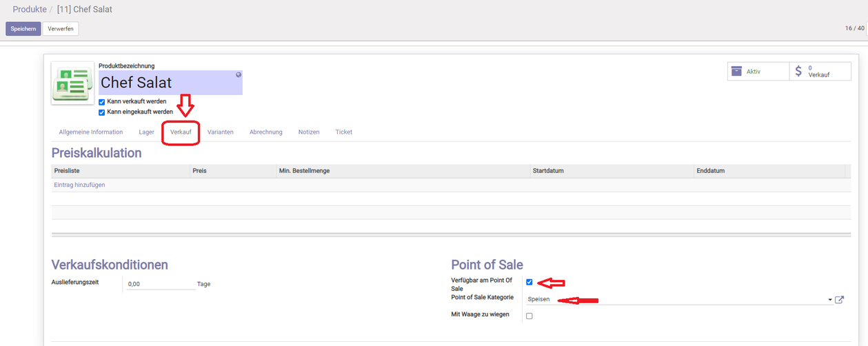The width and height of the screenshot is (868, 346).
Task: Expand the Point of Sale Kategorie dropdown
Action: [830, 300]
